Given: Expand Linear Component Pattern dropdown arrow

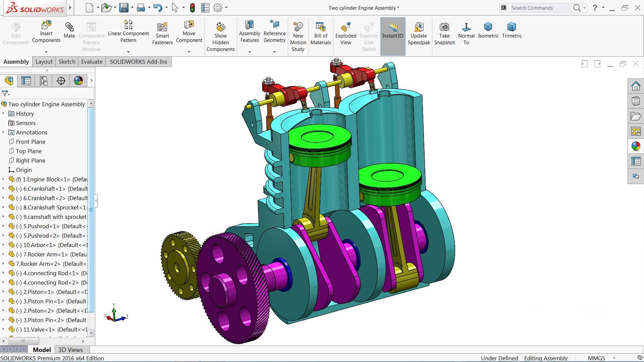Looking at the screenshot, I should click(x=128, y=52).
